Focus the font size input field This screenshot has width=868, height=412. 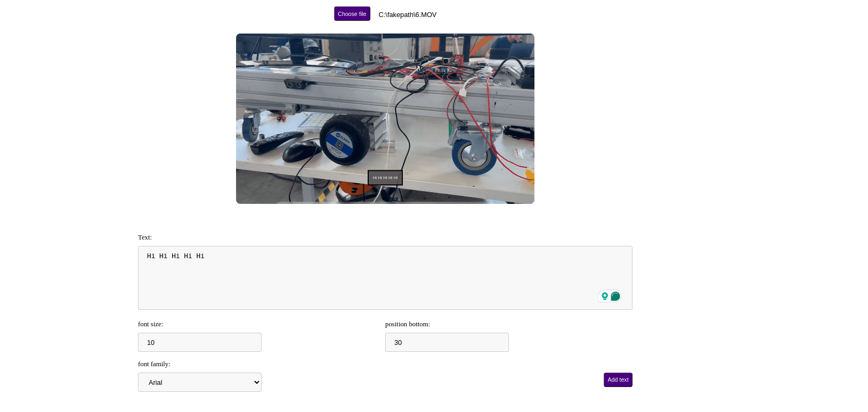(200, 342)
